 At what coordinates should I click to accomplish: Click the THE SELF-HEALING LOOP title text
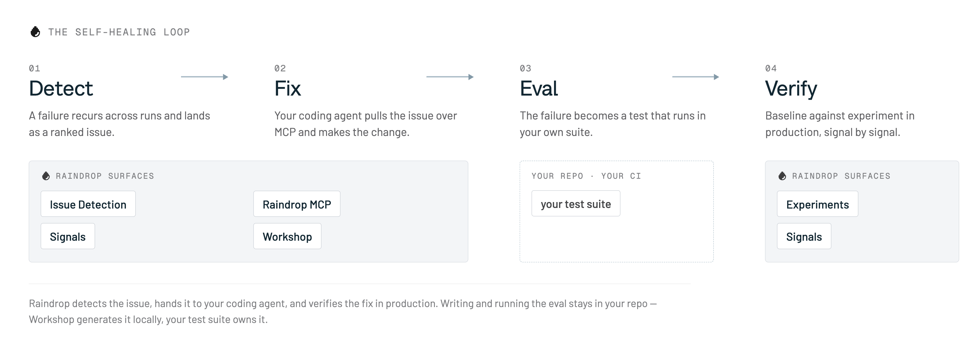click(119, 32)
